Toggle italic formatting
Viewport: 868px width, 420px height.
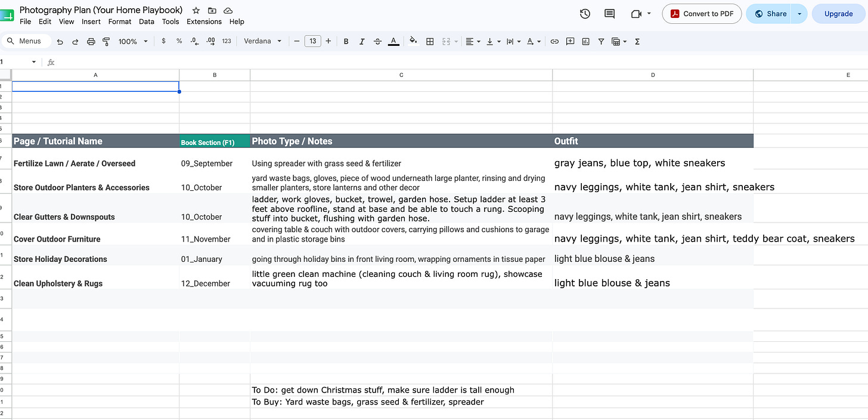click(x=361, y=41)
